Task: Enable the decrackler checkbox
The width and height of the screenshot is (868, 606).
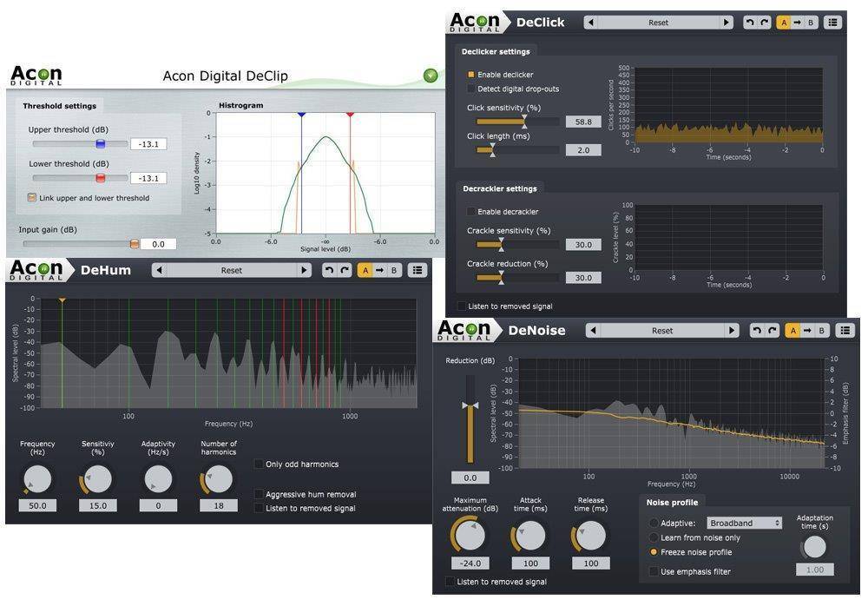Action: (471, 212)
